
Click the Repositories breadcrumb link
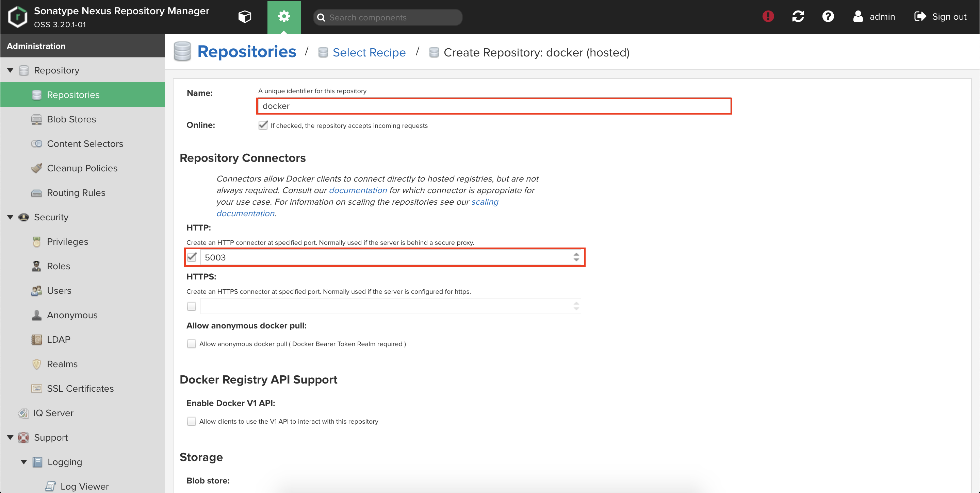pos(246,52)
